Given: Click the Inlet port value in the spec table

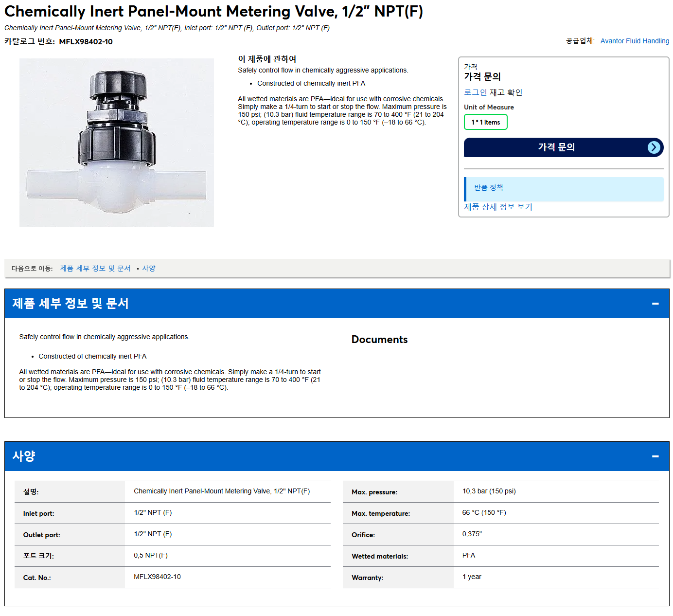Looking at the screenshot, I should pos(153,513).
